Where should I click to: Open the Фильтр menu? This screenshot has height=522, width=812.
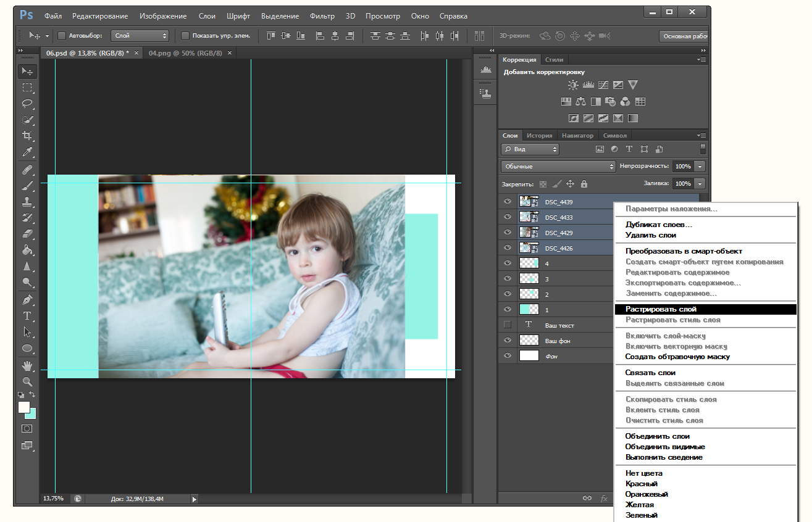[x=322, y=16]
